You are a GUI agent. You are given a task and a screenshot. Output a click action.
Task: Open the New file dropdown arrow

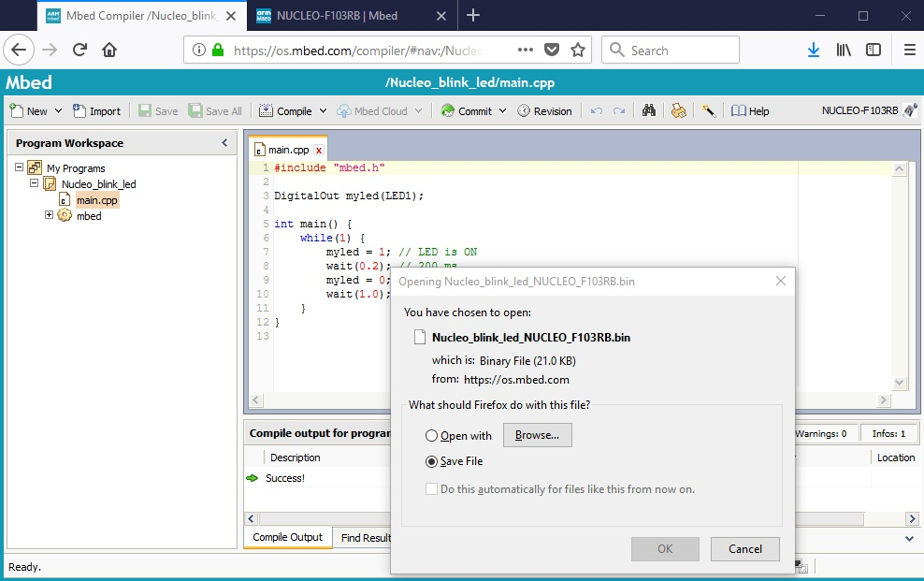[58, 110]
